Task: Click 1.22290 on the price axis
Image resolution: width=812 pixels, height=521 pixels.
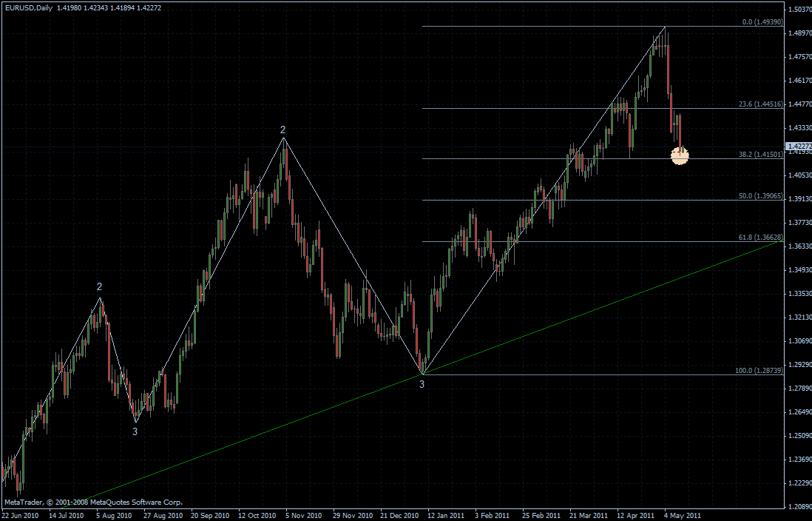Action: pos(800,483)
